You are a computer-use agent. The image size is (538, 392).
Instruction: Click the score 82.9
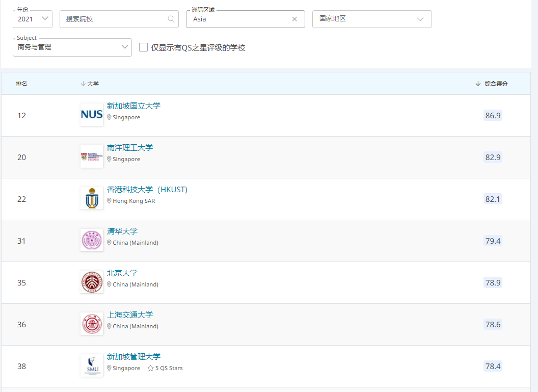(x=493, y=157)
